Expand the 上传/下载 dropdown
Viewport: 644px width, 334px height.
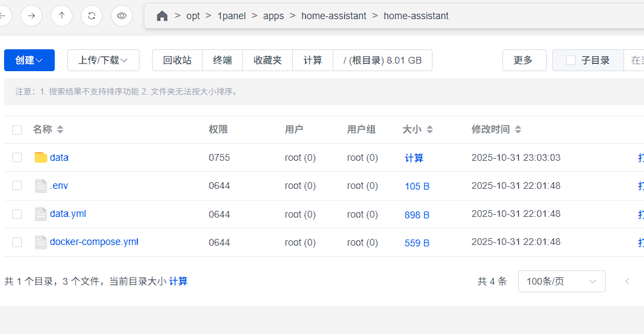103,60
